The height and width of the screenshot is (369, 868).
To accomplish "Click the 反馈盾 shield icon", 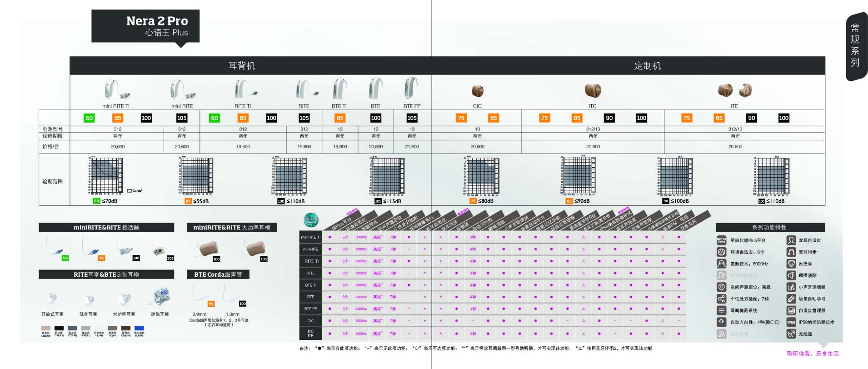I will tap(791, 264).
